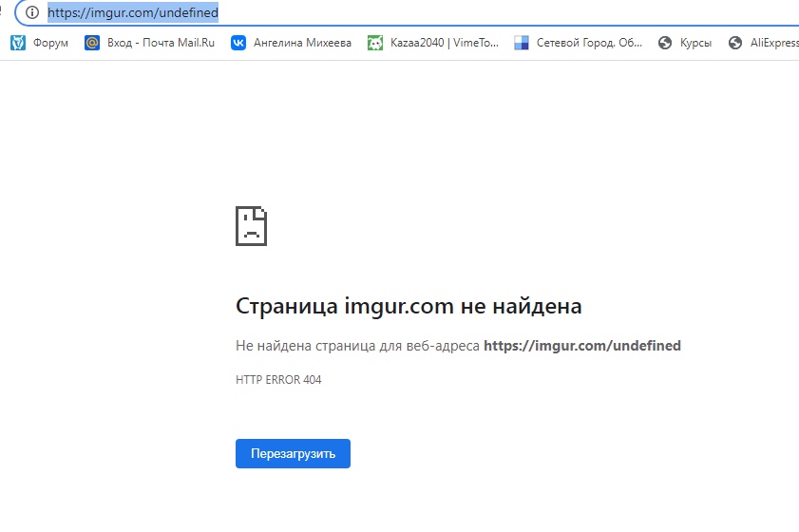Click the HTTP ERROR 404 text
The image size is (799, 532).
pos(279,380)
